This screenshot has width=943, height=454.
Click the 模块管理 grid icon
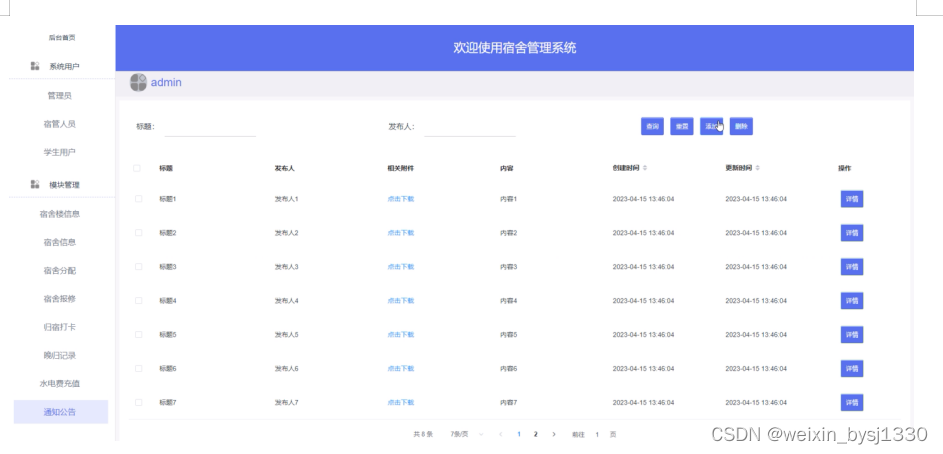point(35,185)
